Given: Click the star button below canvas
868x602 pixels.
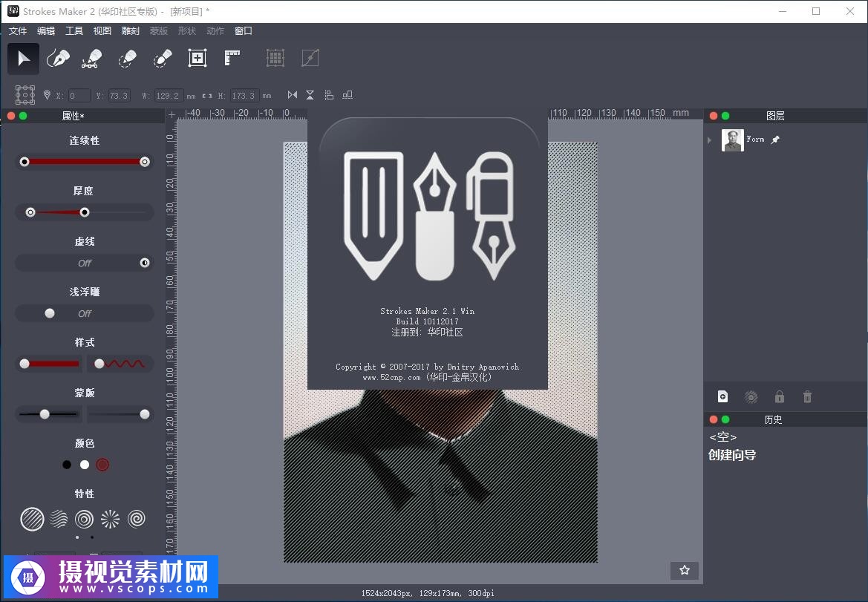Looking at the screenshot, I should 684,570.
